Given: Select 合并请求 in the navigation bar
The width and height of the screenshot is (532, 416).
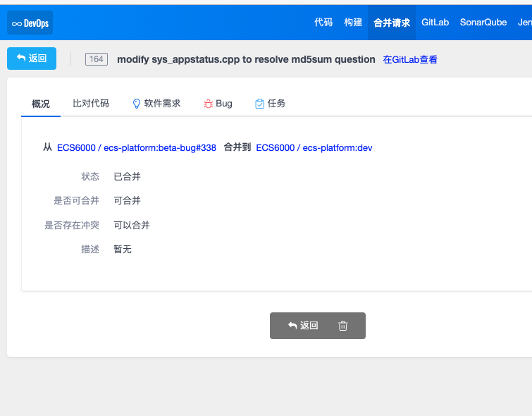Looking at the screenshot, I should coord(391,23).
